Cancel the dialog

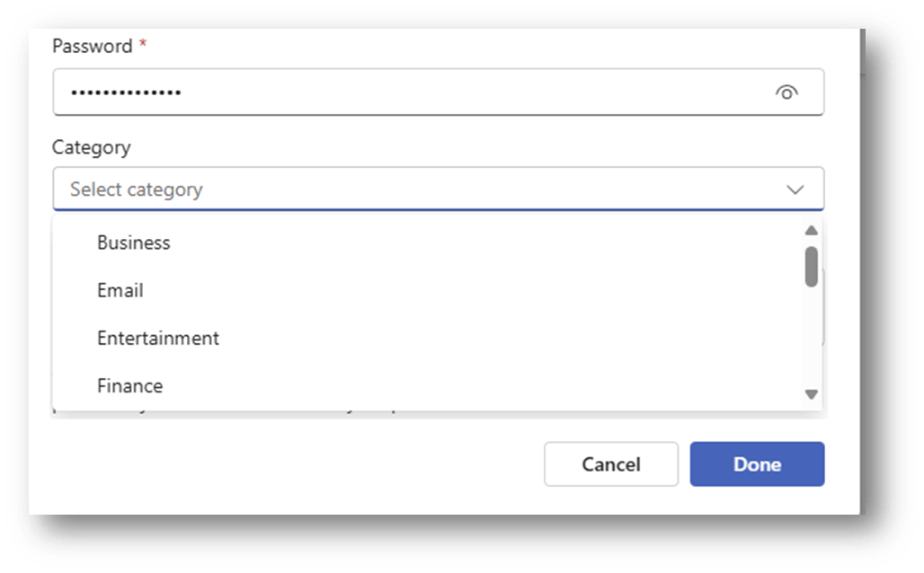(611, 464)
